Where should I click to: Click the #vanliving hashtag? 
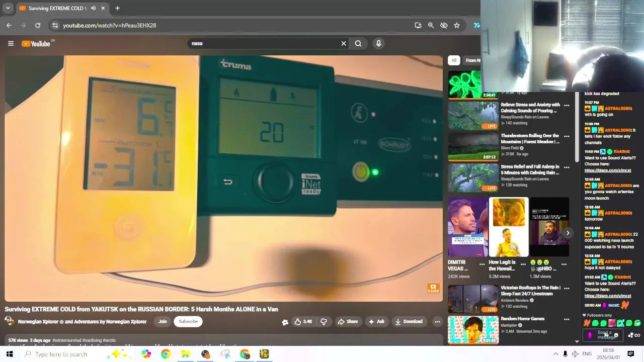92,340
